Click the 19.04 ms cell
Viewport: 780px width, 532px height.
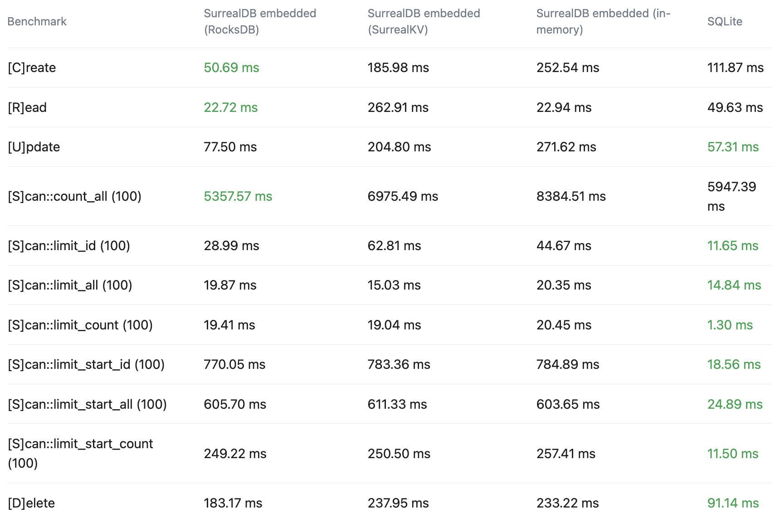click(395, 325)
